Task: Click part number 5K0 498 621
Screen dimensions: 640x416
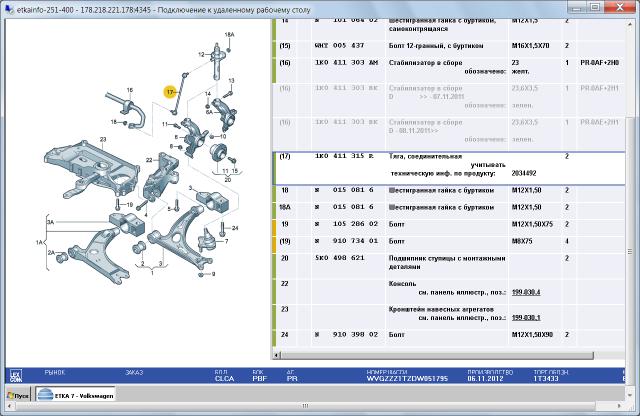Action: pyautogui.click(x=340, y=258)
